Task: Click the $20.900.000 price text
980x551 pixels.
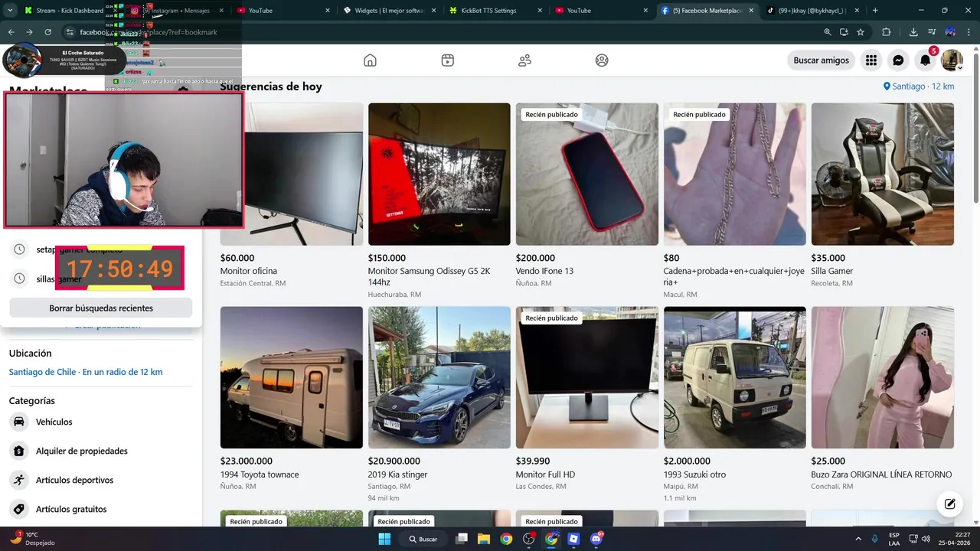Action: coord(394,461)
